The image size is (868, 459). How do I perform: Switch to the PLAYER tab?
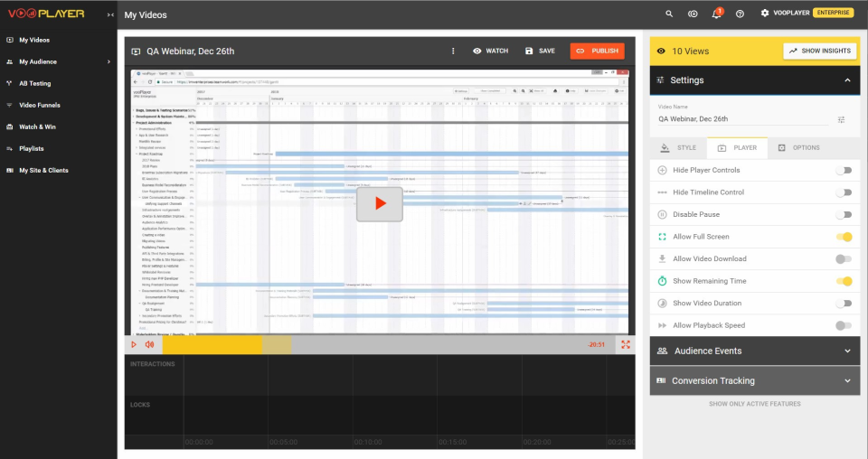(x=738, y=147)
